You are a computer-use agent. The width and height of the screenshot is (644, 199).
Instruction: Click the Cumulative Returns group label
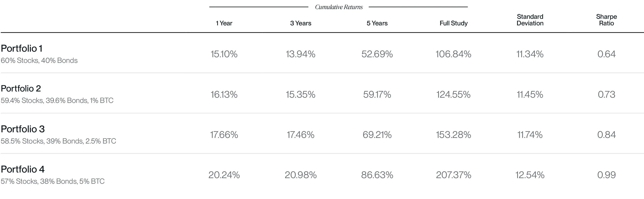pyautogui.click(x=339, y=7)
